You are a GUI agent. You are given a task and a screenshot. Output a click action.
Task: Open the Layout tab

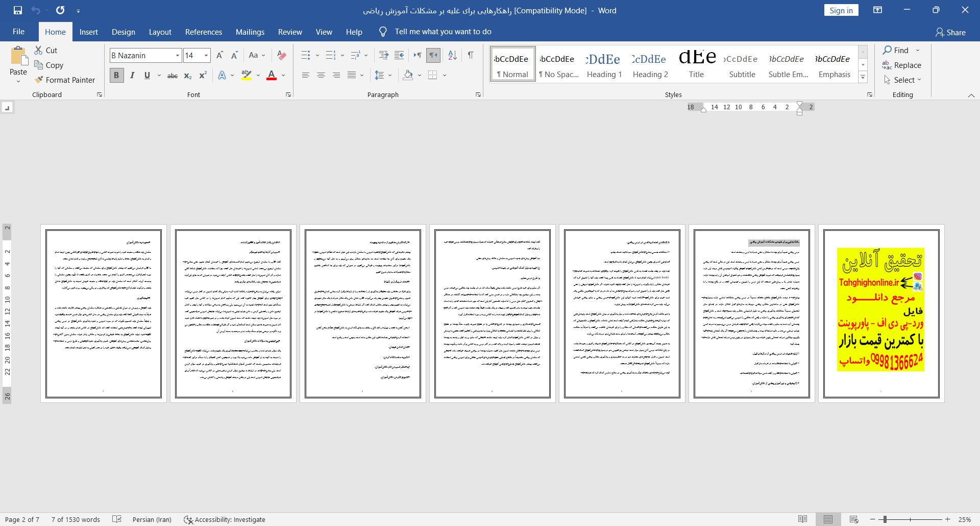[x=160, y=32]
